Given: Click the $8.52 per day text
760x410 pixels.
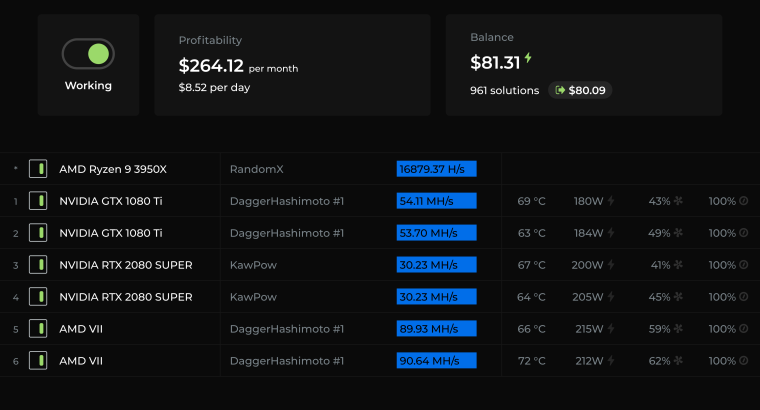Looking at the screenshot, I should (x=214, y=87).
